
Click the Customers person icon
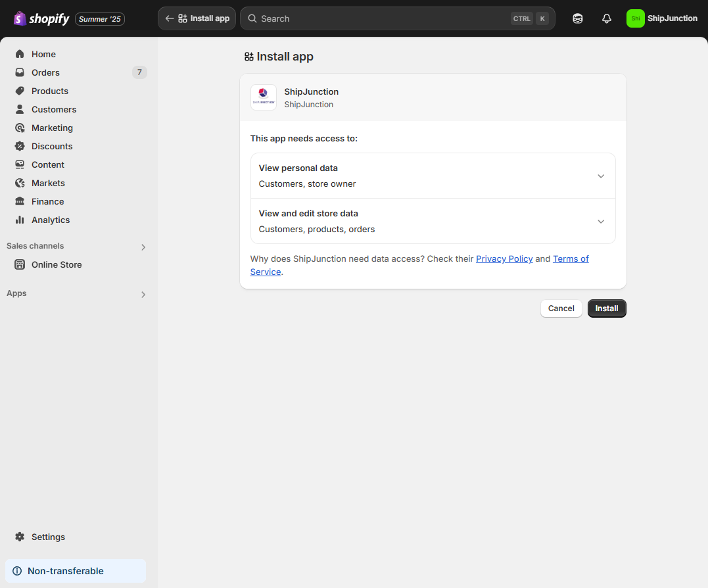(20, 110)
